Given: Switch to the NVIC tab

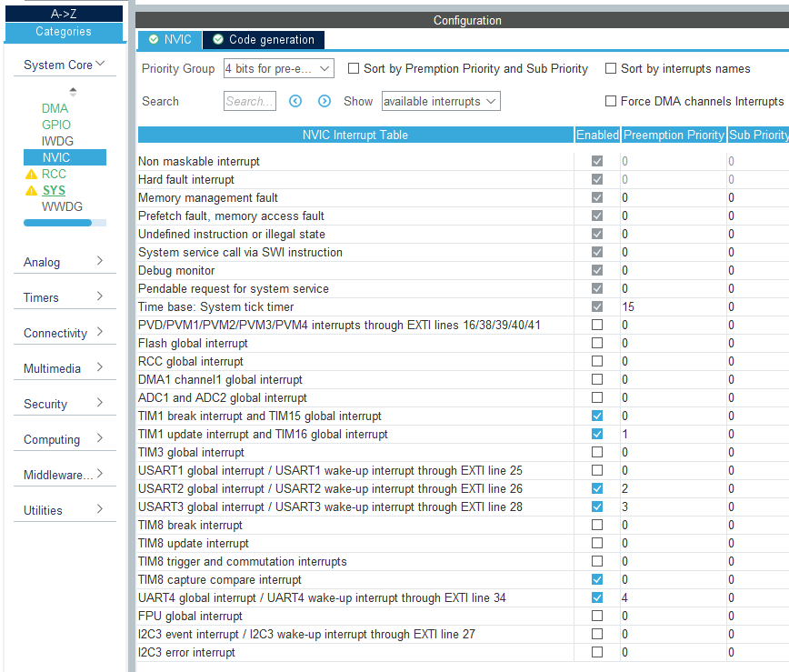Looking at the screenshot, I should [x=170, y=39].
